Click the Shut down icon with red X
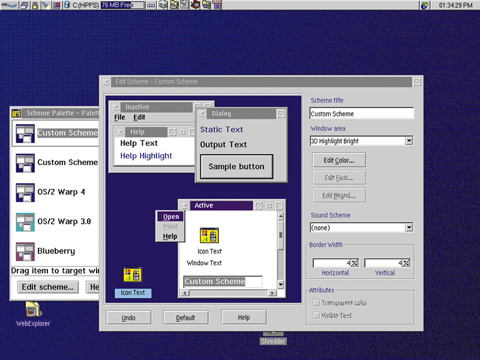Viewport: 480px width, 360px height. (x=57, y=5)
